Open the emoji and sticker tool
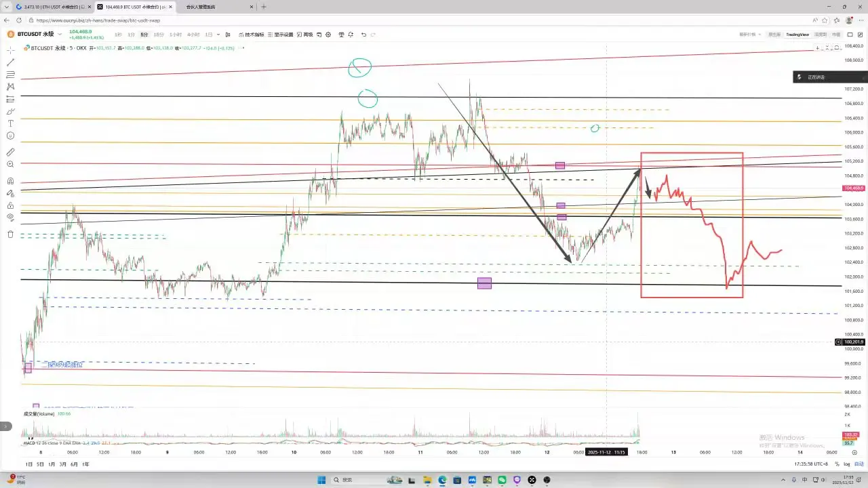 click(10, 136)
